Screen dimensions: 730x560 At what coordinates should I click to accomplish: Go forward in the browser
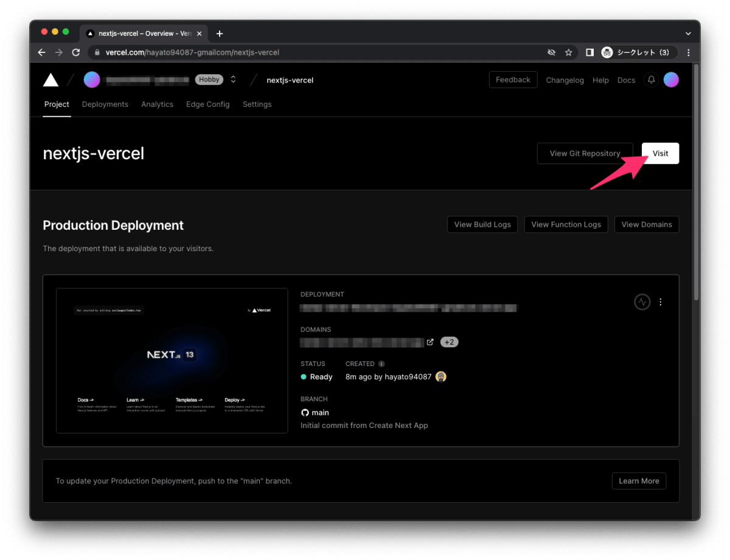coord(58,52)
